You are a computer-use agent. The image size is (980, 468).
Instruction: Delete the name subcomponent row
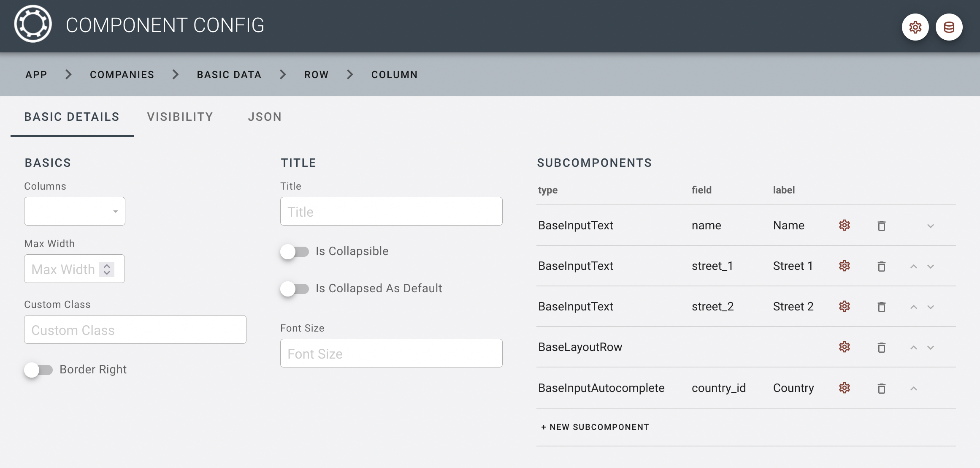881,226
